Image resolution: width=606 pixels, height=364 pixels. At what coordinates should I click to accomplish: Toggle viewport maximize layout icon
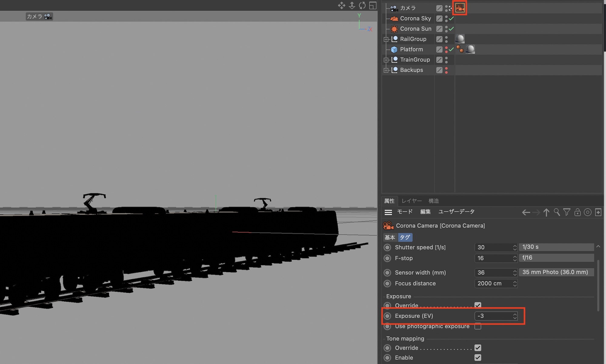[x=373, y=5]
